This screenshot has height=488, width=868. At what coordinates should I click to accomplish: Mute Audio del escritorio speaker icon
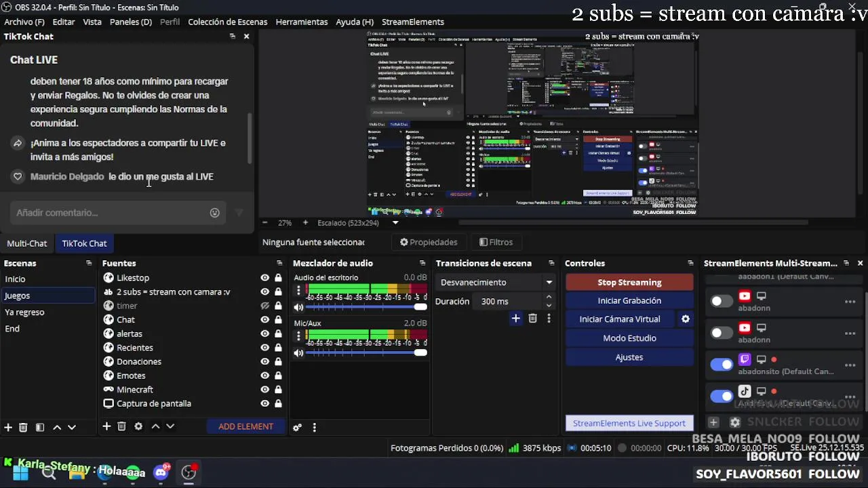(x=298, y=307)
